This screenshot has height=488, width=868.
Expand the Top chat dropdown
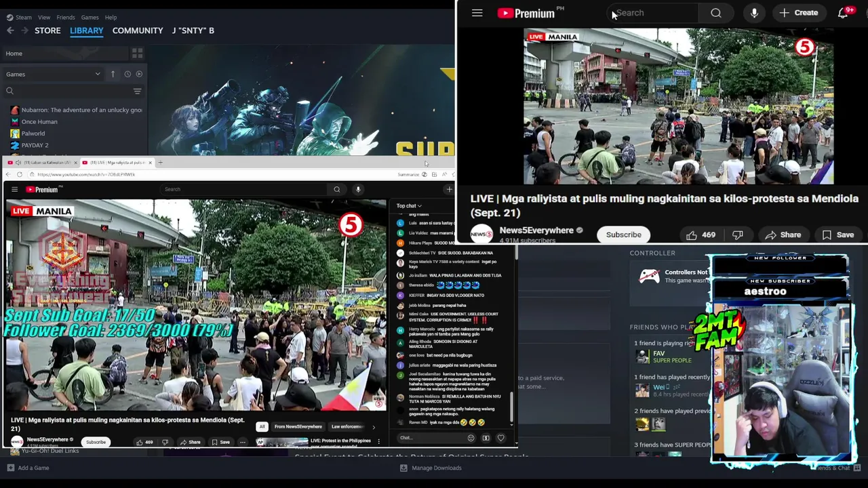(409, 206)
